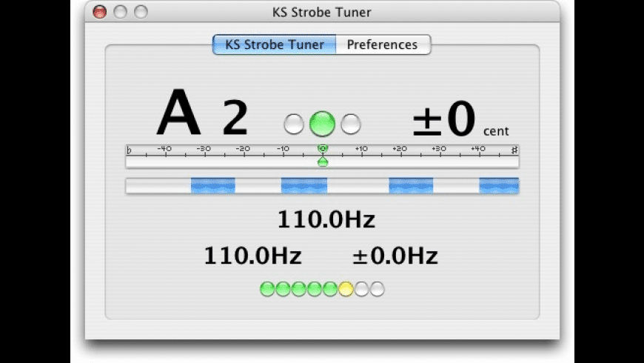Close the KS Strobe Tuner window
The image size is (644, 363).
click(100, 12)
